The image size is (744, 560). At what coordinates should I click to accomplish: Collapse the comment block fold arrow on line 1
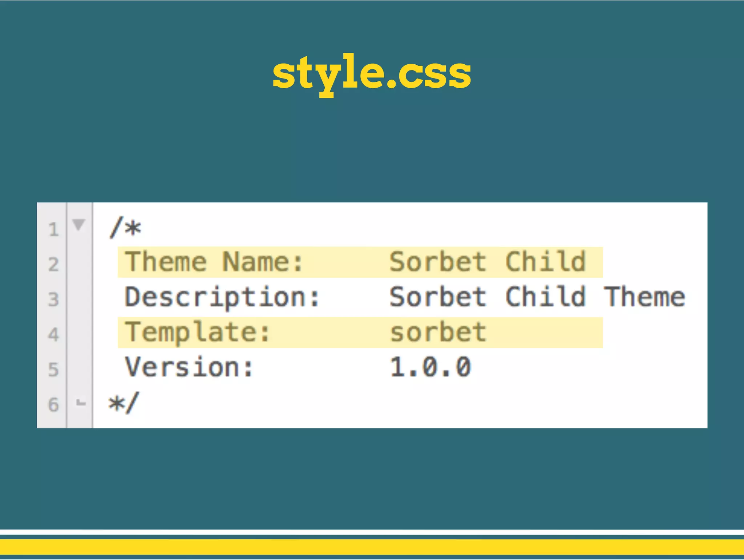[79, 225]
